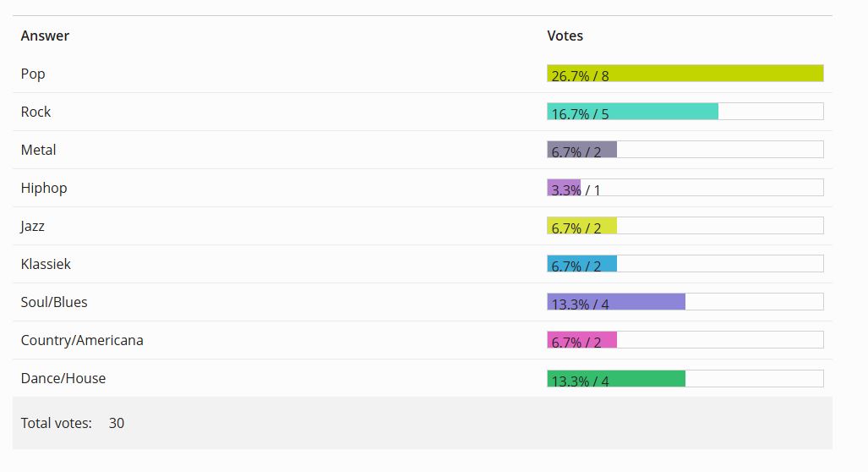
Task: Select the Metal answer label
Action: pyautogui.click(x=38, y=150)
